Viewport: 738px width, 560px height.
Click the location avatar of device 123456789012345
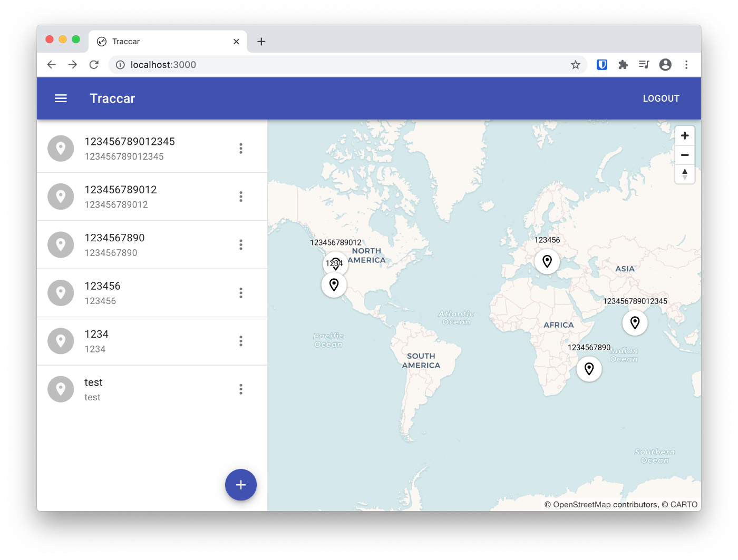tap(61, 149)
